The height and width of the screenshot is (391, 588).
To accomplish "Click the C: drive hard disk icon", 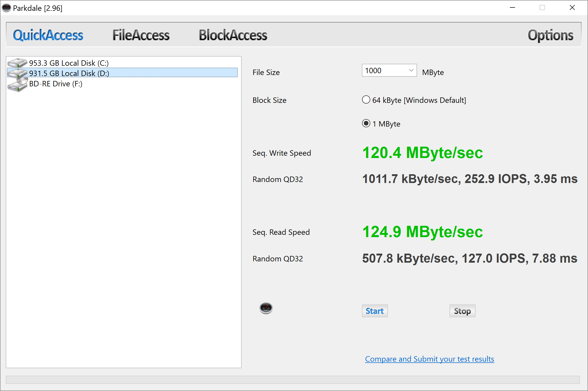I will click(x=17, y=63).
